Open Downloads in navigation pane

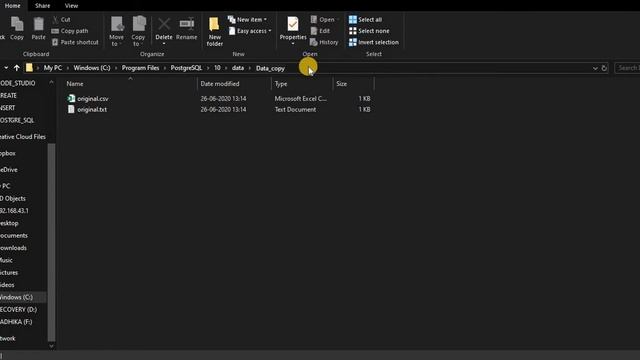click(x=13, y=248)
